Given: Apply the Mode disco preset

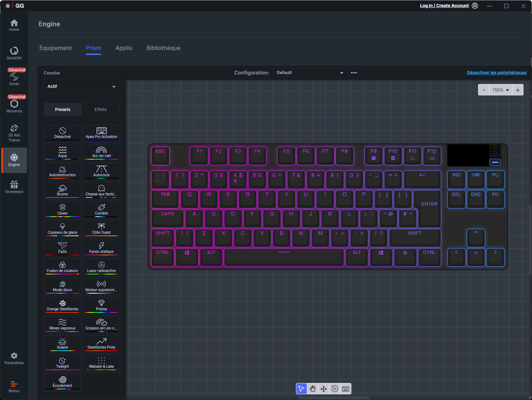Looking at the screenshot, I should [x=62, y=287].
